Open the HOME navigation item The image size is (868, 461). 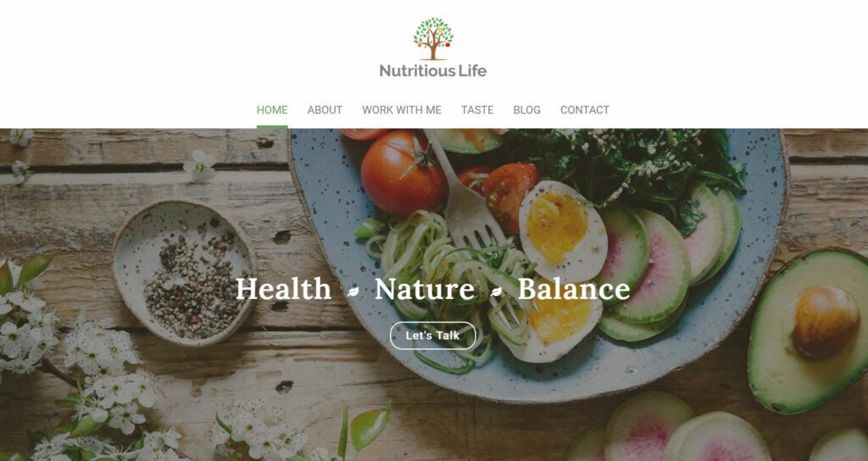click(x=272, y=110)
